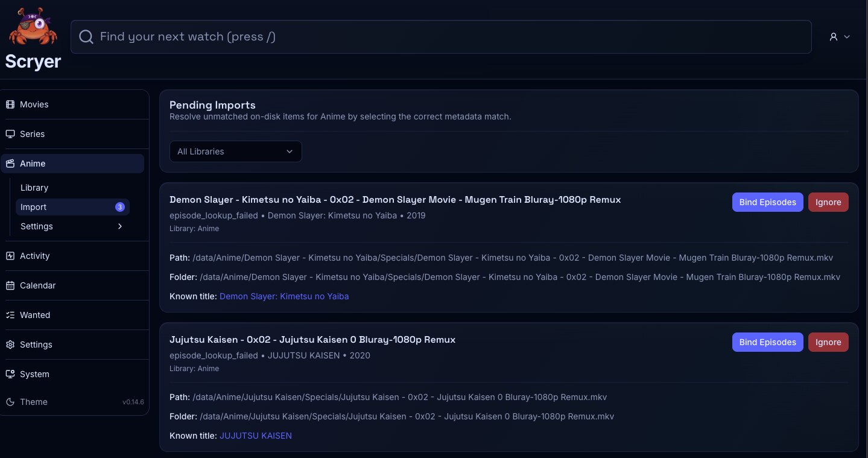The image size is (868, 458).
Task: Focus the 'Find your next watch' search field
Action: point(441,37)
